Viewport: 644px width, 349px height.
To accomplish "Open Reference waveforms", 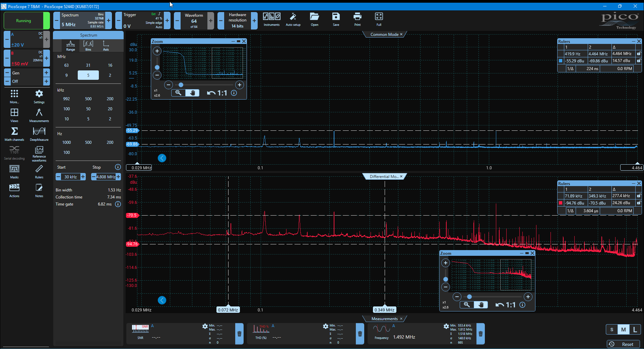I will (39, 154).
